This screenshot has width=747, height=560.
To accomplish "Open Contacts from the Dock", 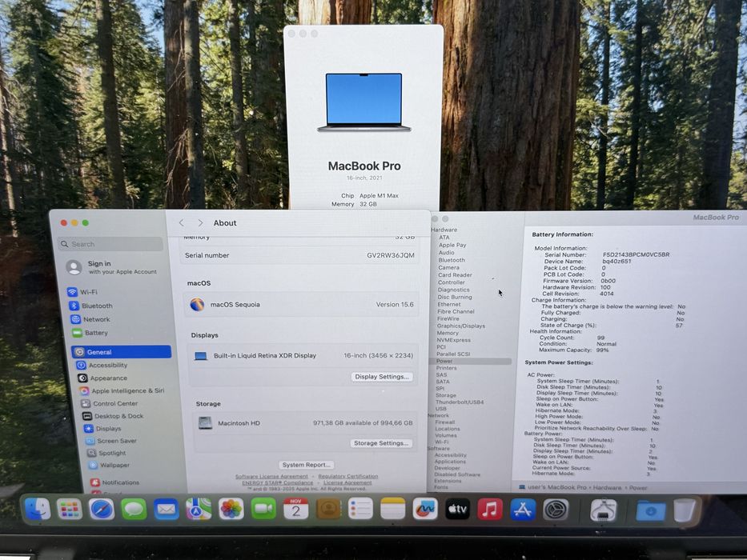I will tap(328, 509).
